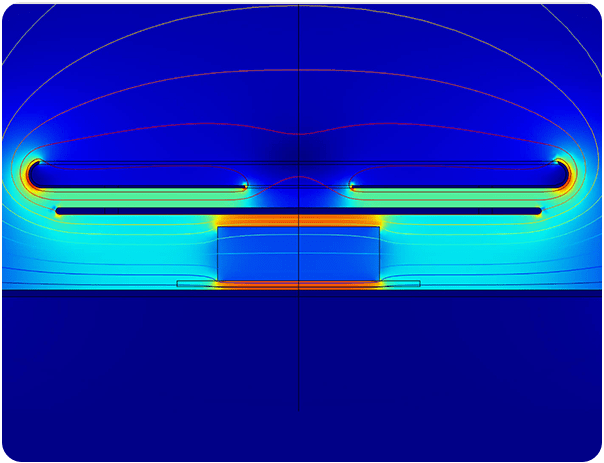Select the left rounded end of upper plate
Image resolution: width=604 pixels, height=463 pixels.
click(x=33, y=174)
